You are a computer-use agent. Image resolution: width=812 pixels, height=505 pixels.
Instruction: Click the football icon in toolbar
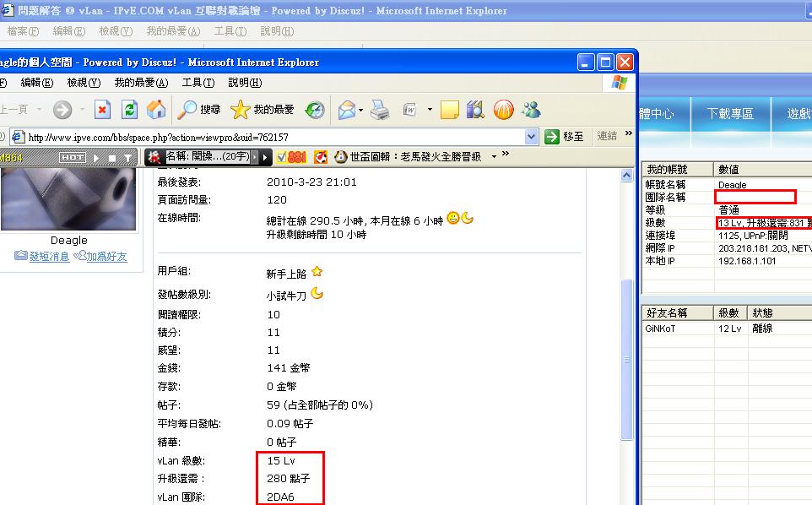click(x=321, y=157)
